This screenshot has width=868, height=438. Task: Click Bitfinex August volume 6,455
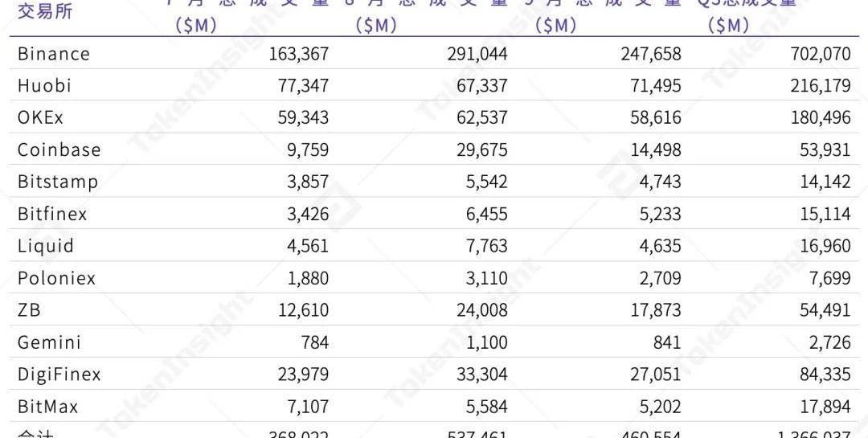tap(486, 214)
